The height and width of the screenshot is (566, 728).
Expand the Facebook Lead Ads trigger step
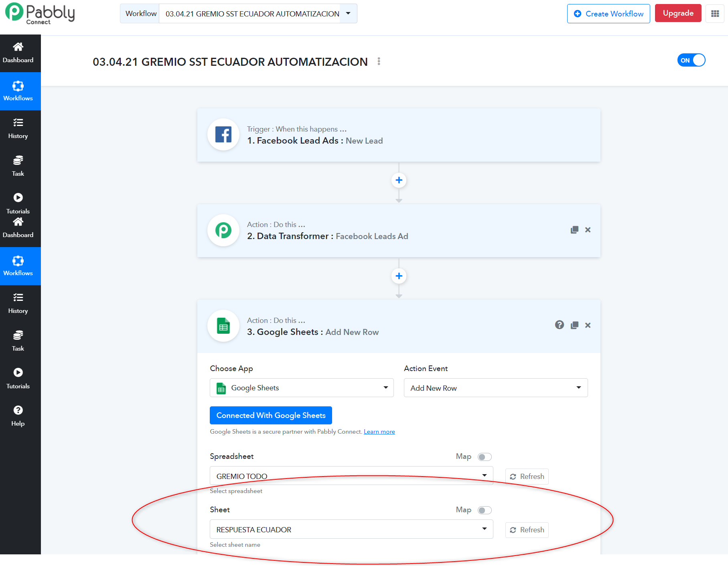[x=399, y=135]
